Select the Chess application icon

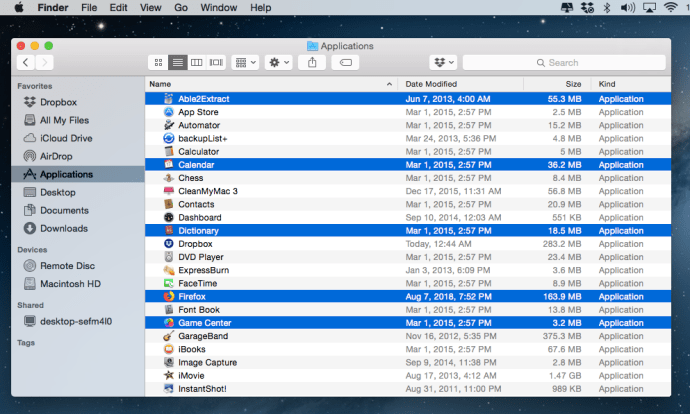tap(169, 178)
